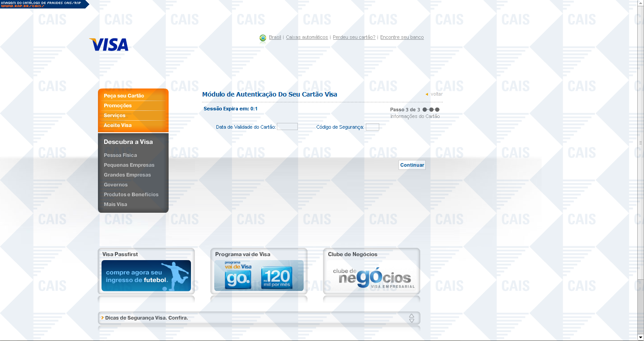Click the Código de Segurança field
644x341 pixels.
coord(372,127)
